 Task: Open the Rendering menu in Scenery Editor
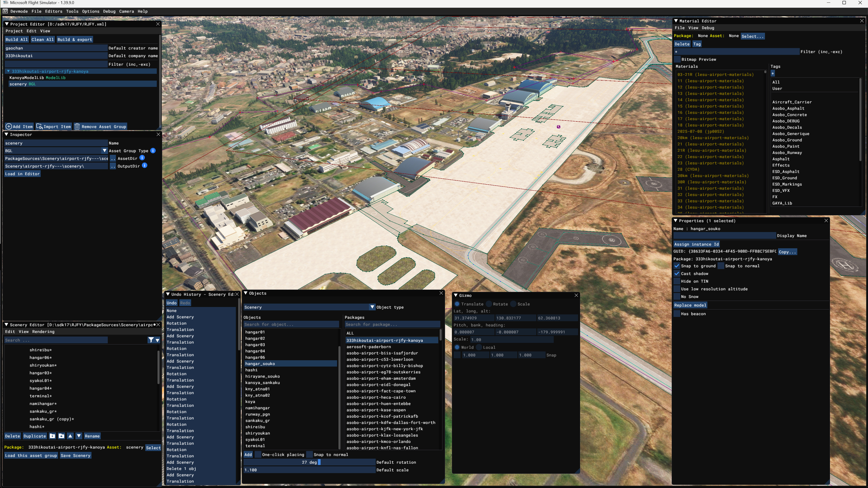coord(43,332)
